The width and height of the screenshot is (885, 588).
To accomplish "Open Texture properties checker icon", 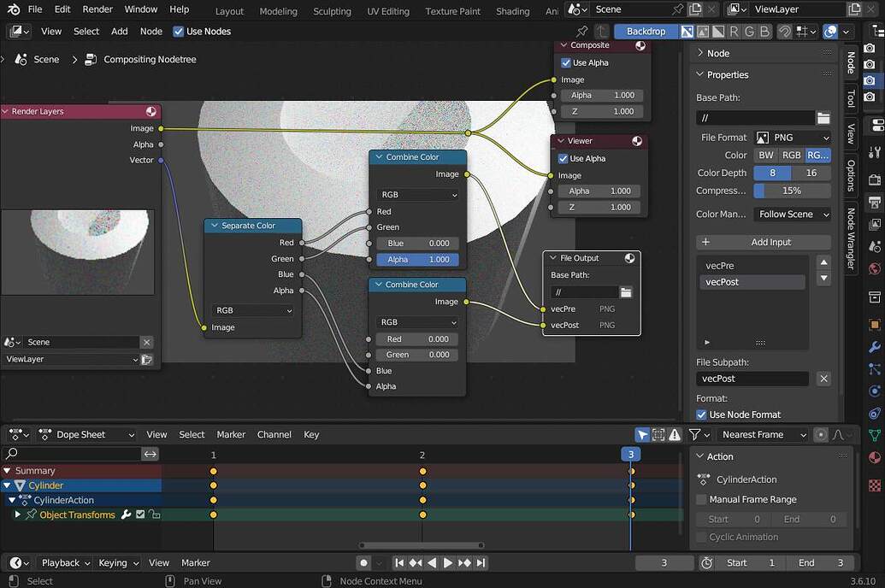I will click(874, 485).
